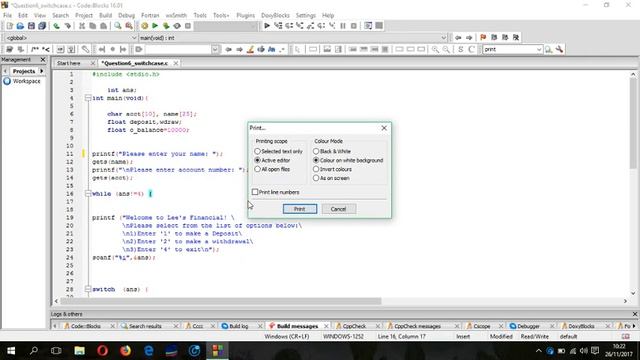This screenshot has width=640, height=360.
Task: Show next Management panel tab with right arrow
Action: pyautogui.click(x=42, y=71)
